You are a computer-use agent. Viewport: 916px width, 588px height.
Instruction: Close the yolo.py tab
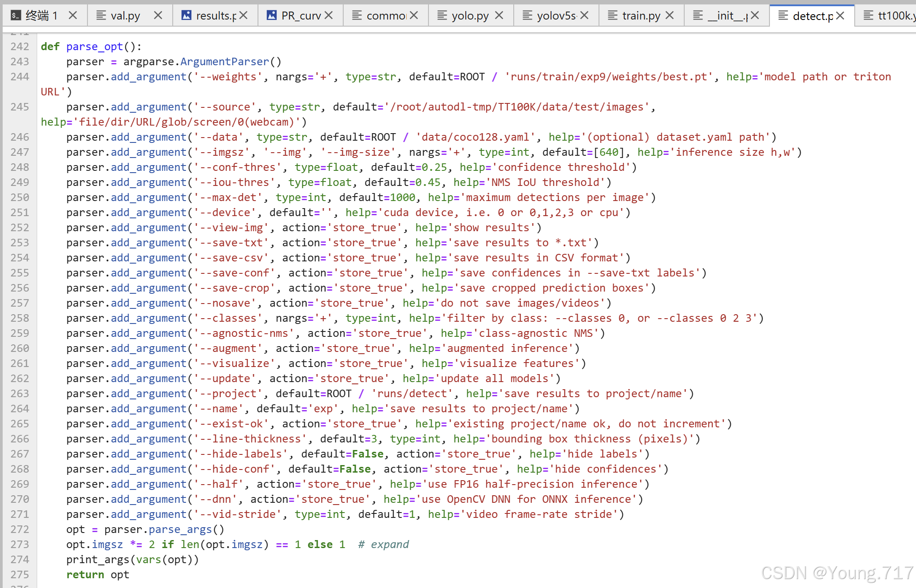pyautogui.click(x=499, y=16)
